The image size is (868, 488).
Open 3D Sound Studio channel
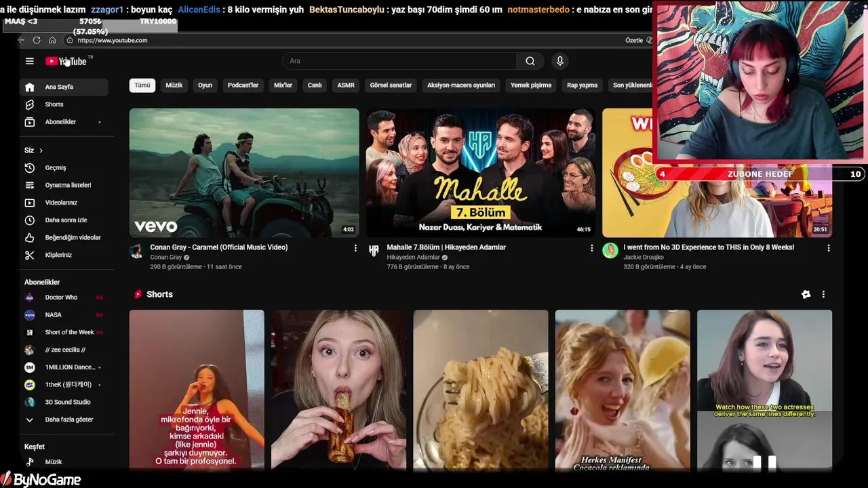coord(64,402)
